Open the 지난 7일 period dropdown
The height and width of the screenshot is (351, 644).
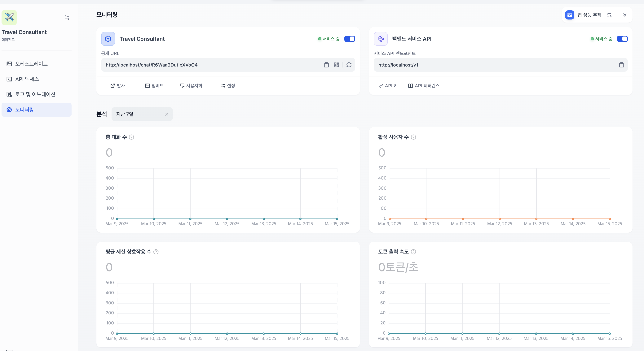point(138,114)
